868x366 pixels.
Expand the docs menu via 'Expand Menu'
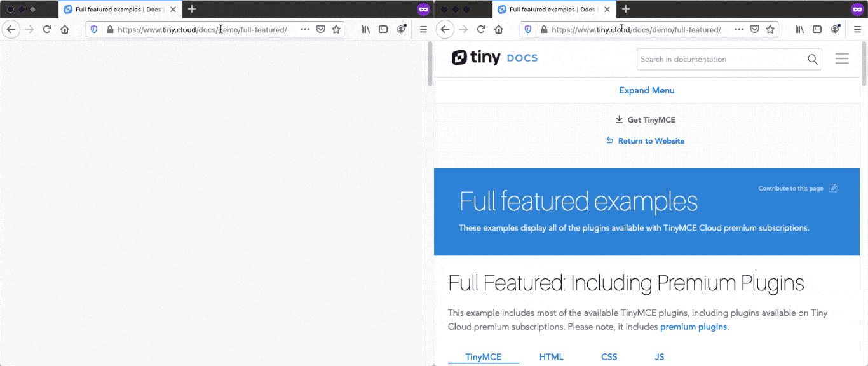coord(647,90)
